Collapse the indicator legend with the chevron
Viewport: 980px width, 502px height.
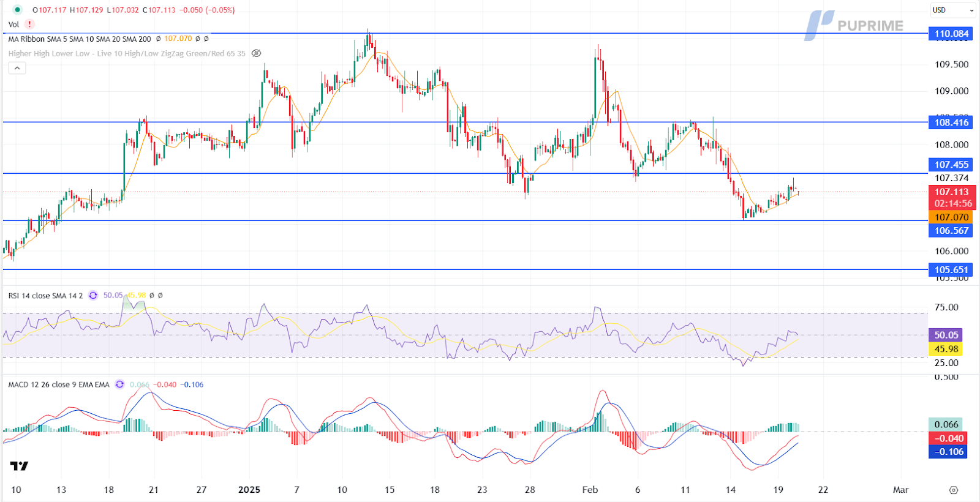(17, 68)
